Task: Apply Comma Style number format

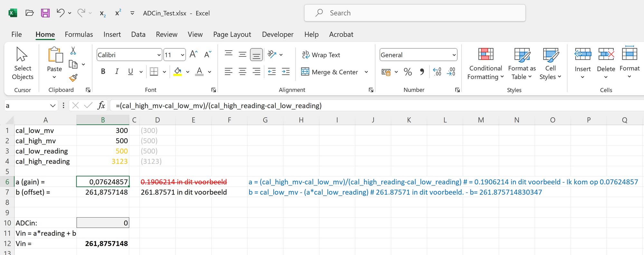Action: pyautogui.click(x=422, y=72)
